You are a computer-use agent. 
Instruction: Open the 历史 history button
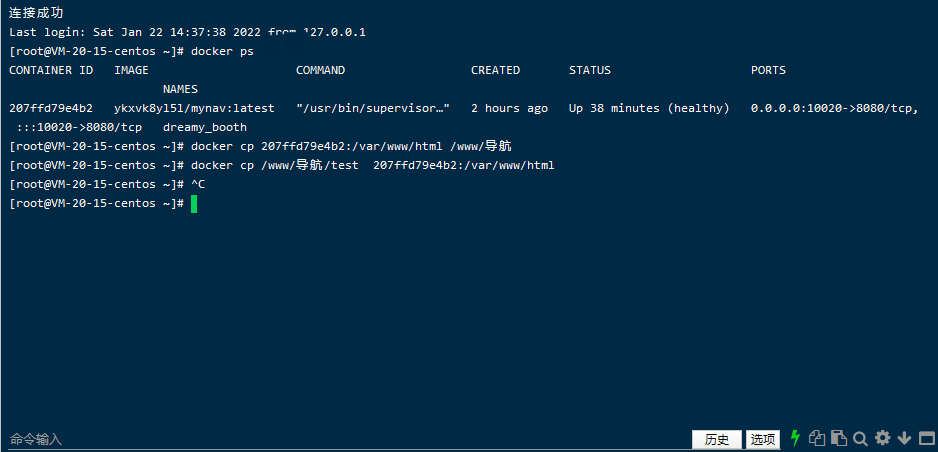[x=717, y=439]
